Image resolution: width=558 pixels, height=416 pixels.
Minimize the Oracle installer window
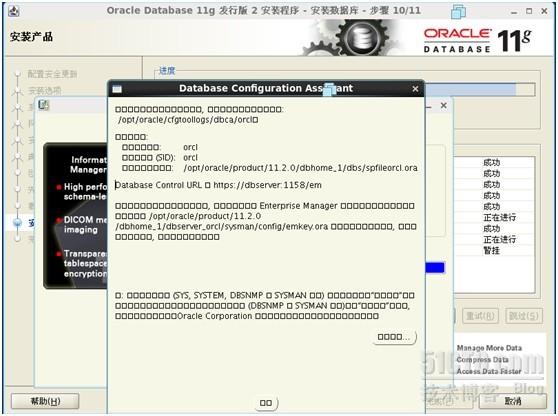pyautogui.click(x=514, y=11)
